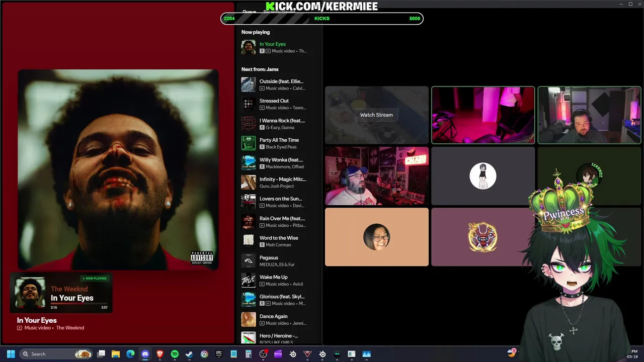Open Task View from the taskbar
The height and width of the screenshot is (362, 644).
(x=101, y=354)
